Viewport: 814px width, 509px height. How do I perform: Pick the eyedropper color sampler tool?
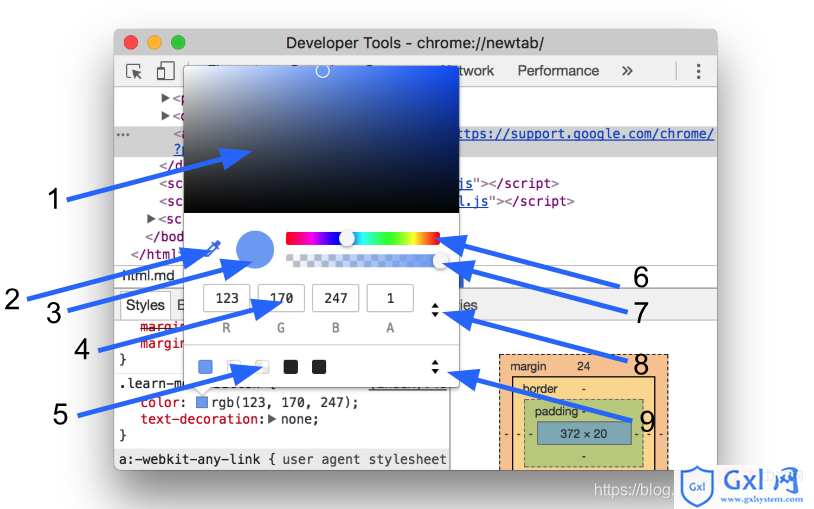coord(212,248)
